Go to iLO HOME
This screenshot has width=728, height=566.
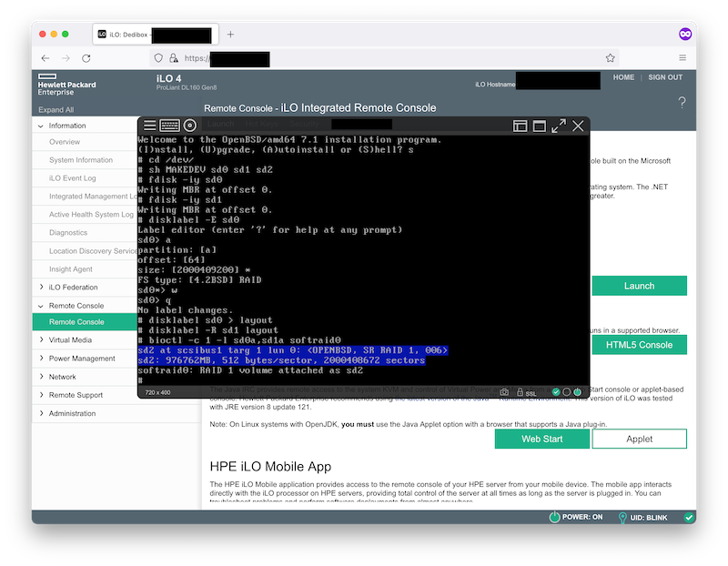pos(623,77)
